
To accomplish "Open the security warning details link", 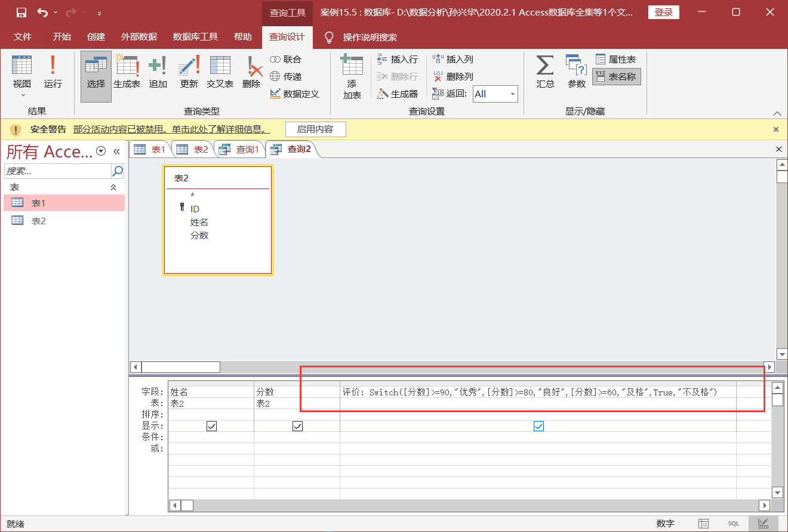I will (x=172, y=129).
